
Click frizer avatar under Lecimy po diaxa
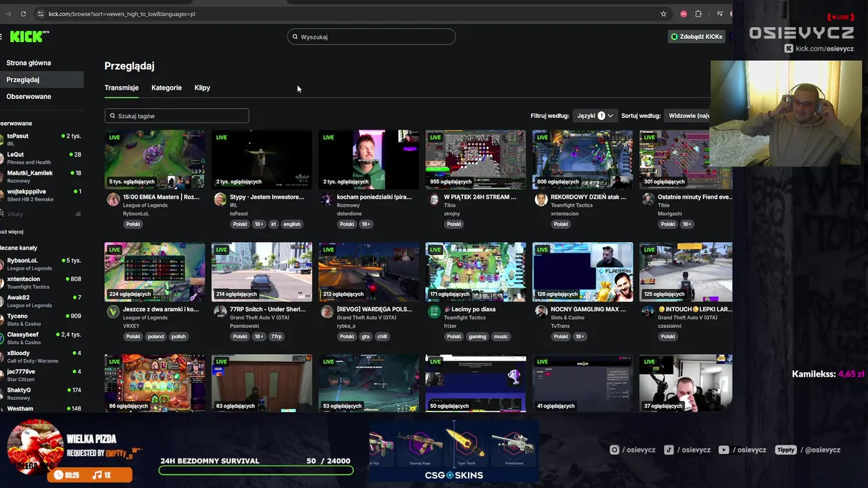tap(434, 312)
